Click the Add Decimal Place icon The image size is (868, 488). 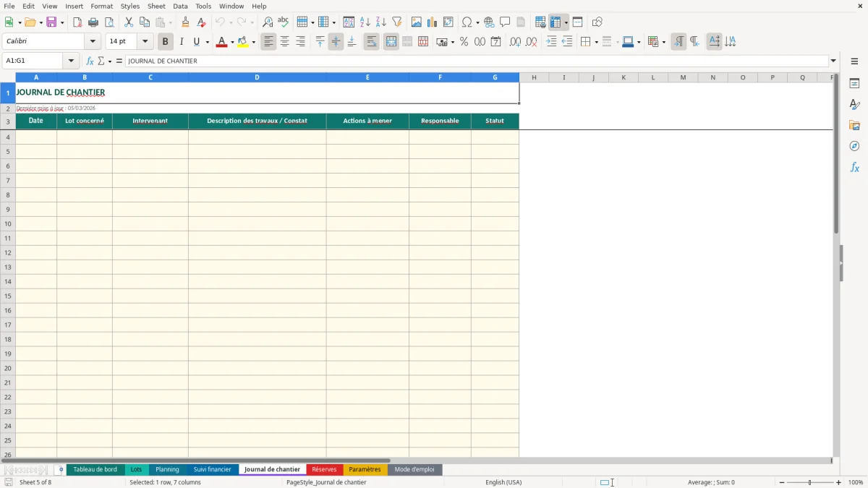[x=515, y=42]
